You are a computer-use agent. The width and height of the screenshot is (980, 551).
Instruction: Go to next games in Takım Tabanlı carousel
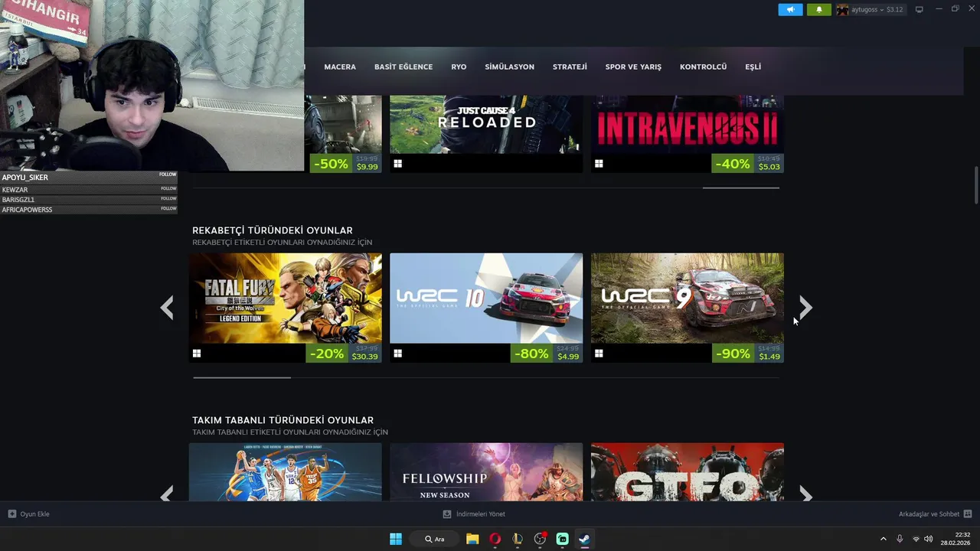pos(805,495)
